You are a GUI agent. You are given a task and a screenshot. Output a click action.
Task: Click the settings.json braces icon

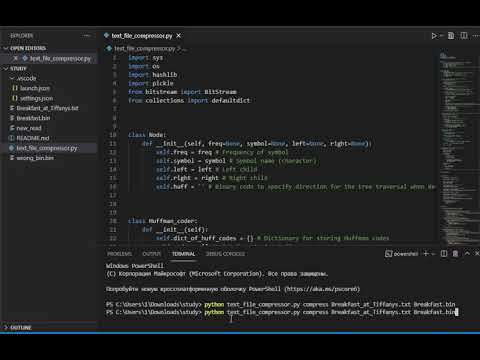tap(15, 98)
